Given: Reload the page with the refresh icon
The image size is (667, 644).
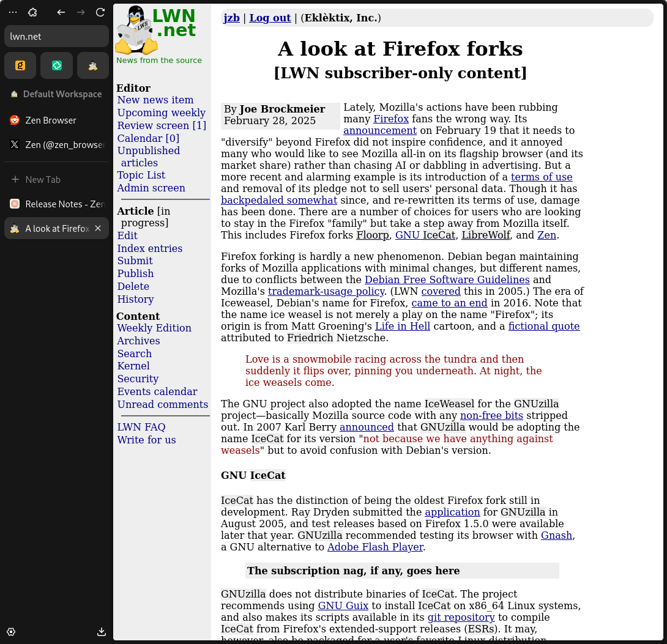Looking at the screenshot, I should click(100, 12).
